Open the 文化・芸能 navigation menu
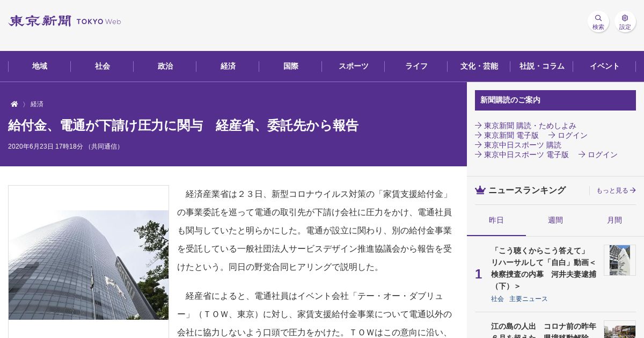 coord(479,67)
